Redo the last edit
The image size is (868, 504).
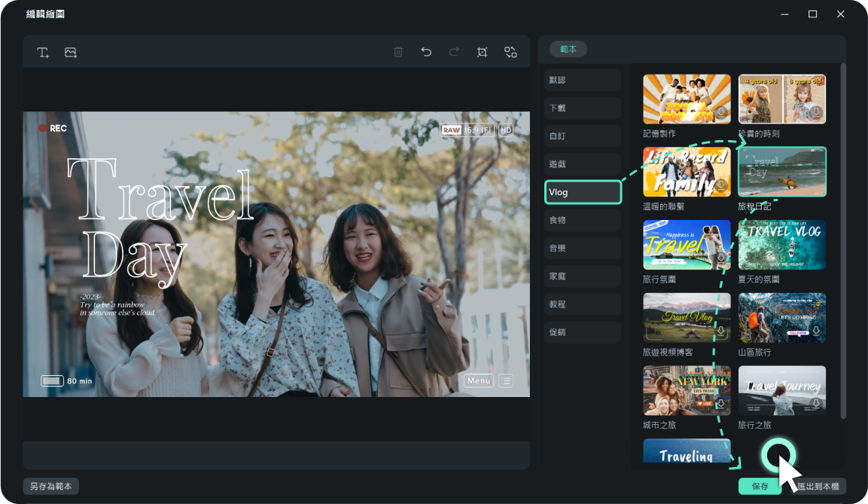[454, 52]
